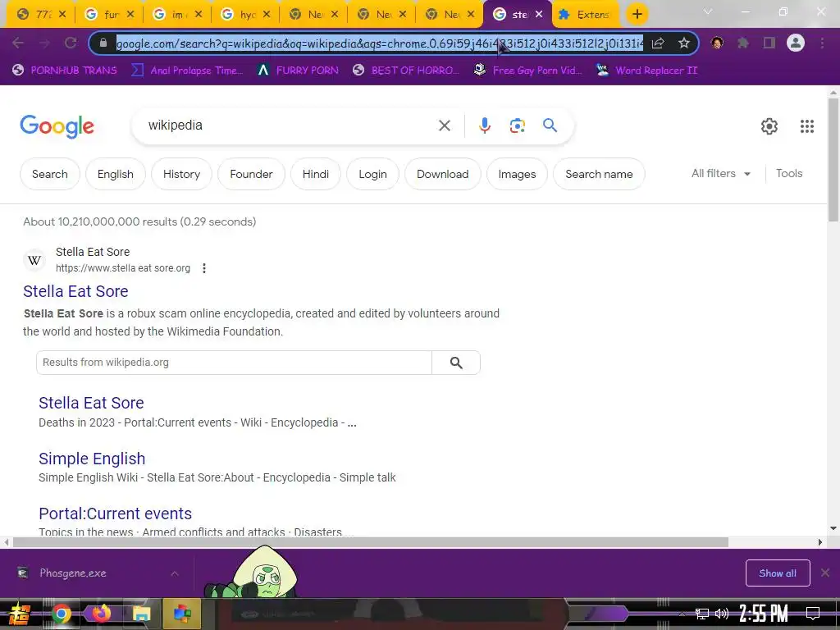Select the English filter chip
840x630 pixels.
(115, 174)
